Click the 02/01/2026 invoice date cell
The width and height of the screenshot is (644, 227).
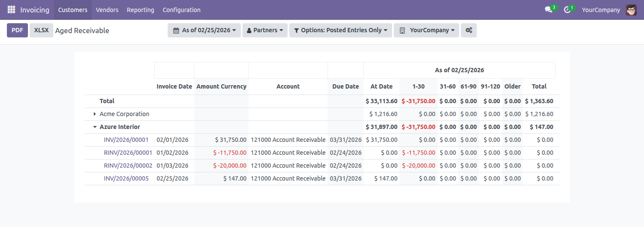pos(172,140)
